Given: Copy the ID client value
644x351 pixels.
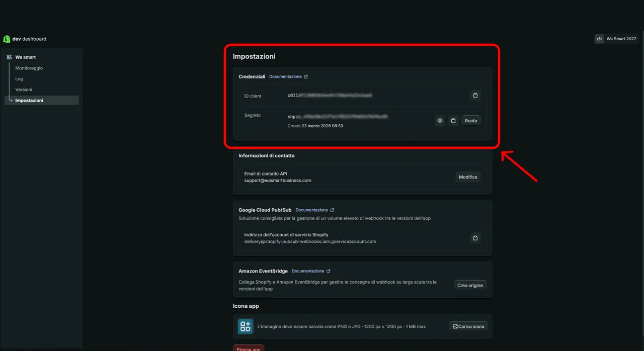Looking at the screenshot, I should point(475,95).
